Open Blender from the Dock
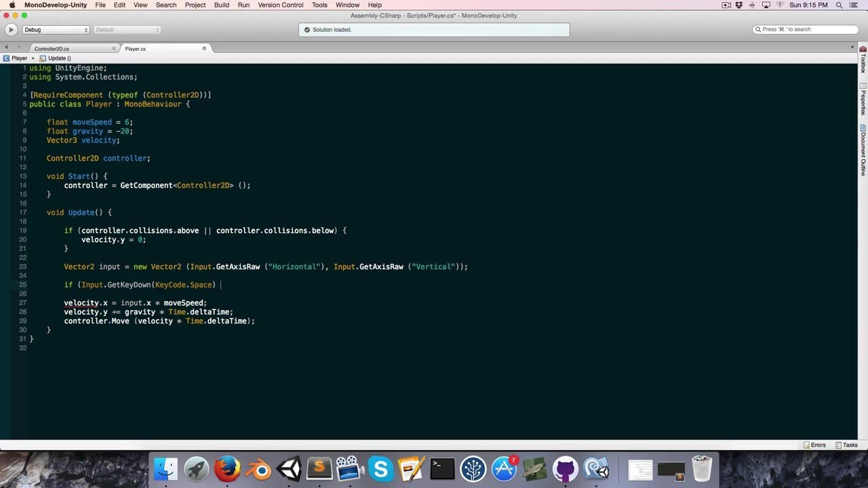Image resolution: width=868 pixels, height=488 pixels. point(258,469)
